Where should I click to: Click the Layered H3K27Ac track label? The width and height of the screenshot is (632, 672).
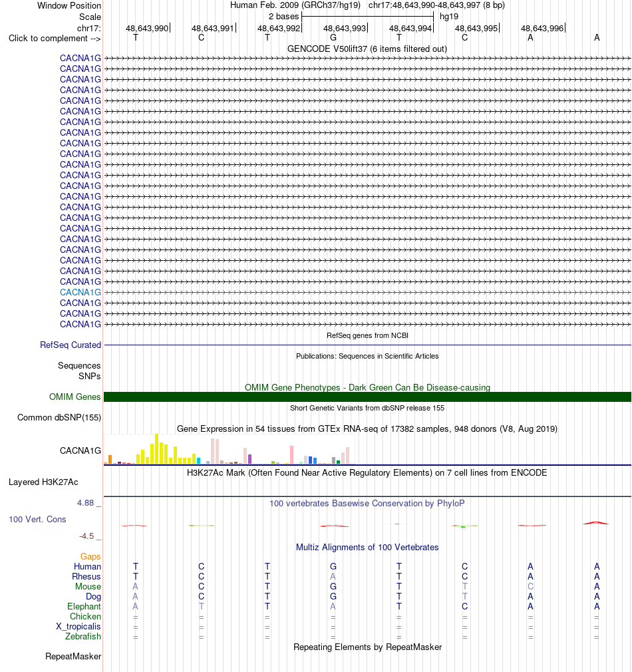(43, 482)
